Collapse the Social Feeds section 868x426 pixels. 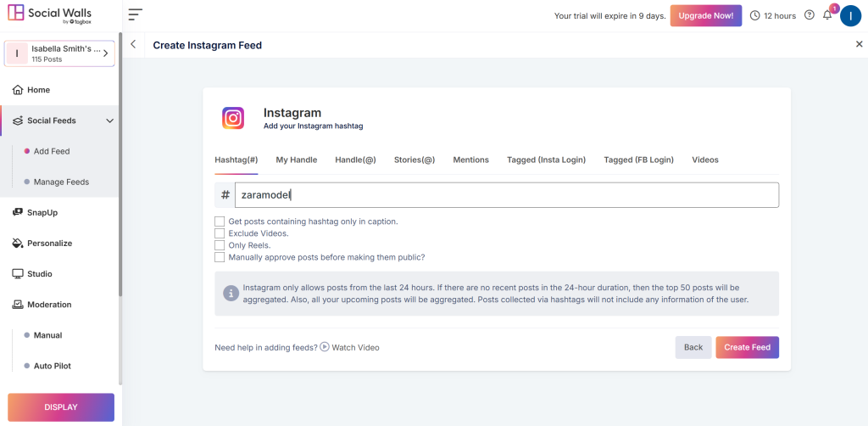tap(109, 121)
